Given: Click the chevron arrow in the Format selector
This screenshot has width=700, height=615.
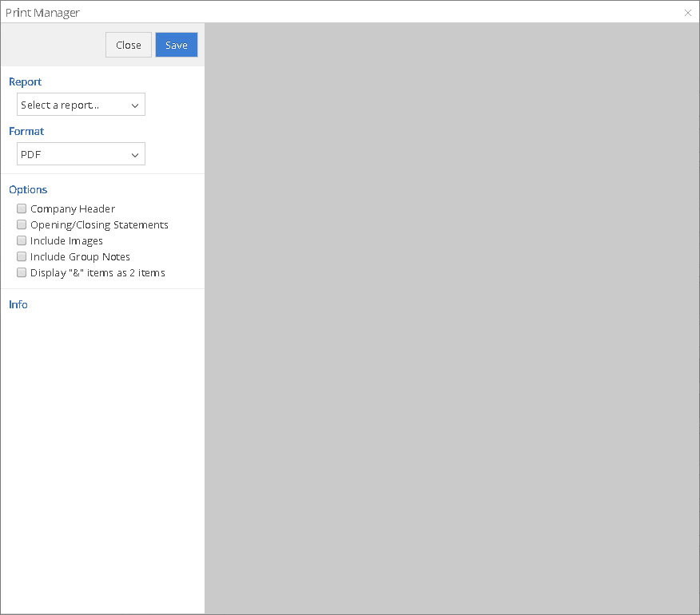Looking at the screenshot, I should (x=135, y=155).
